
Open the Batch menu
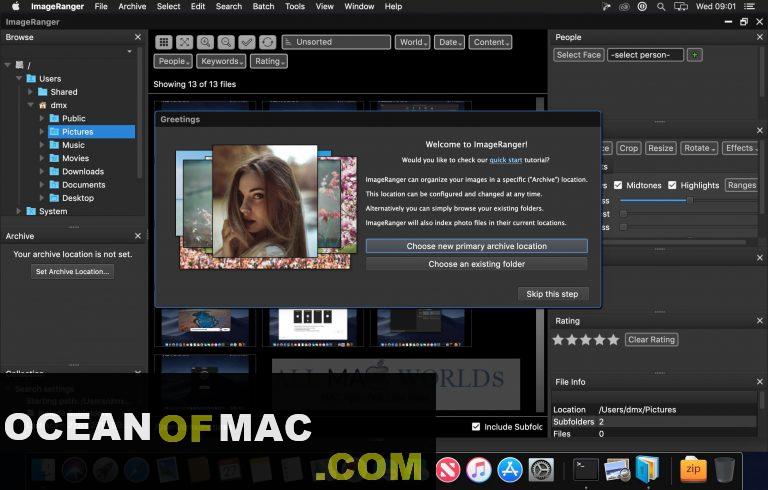(x=264, y=6)
